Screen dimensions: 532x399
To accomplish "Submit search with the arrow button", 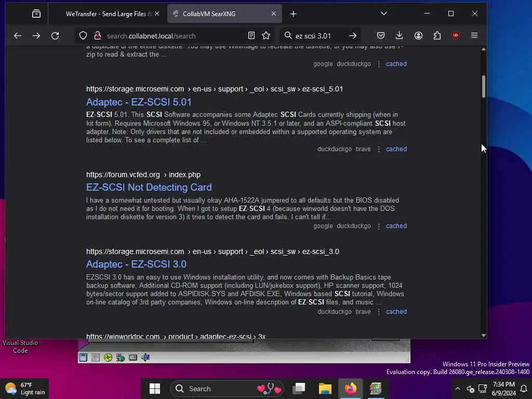I will [x=353, y=36].
